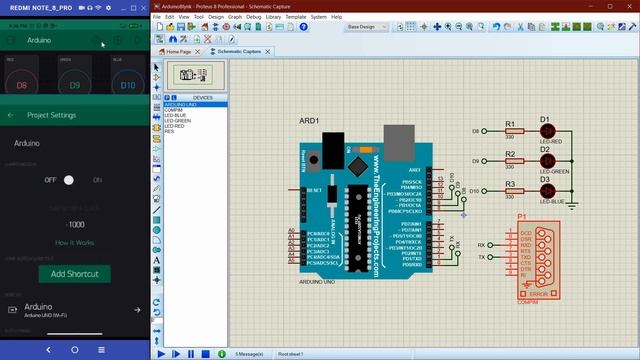Pause the simulation
The width and height of the screenshot is (640, 360).
(191, 354)
